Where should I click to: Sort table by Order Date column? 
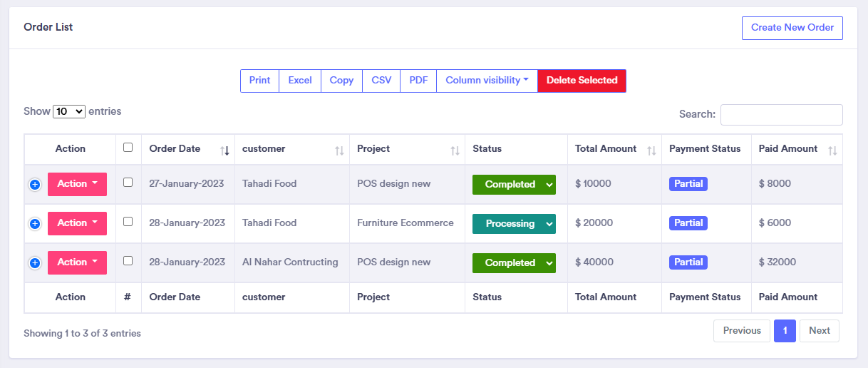(224, 150)
